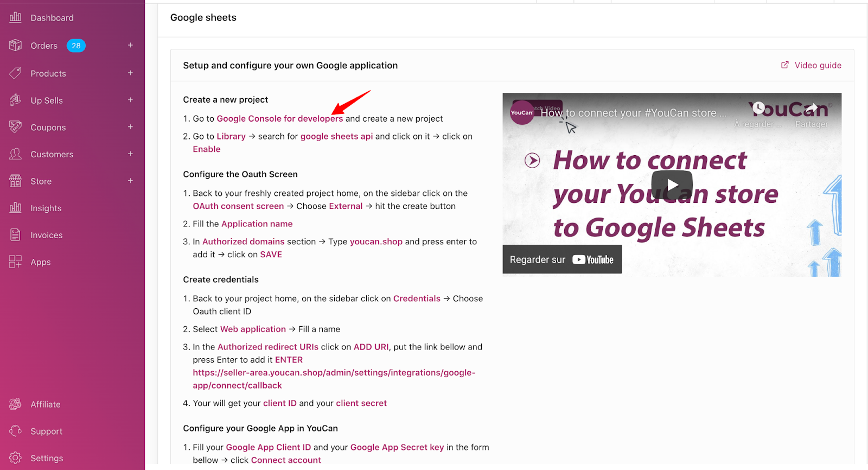868x470 pixels.
Task: Click the Up Sells menu label
Action: (x=47, y=100)
